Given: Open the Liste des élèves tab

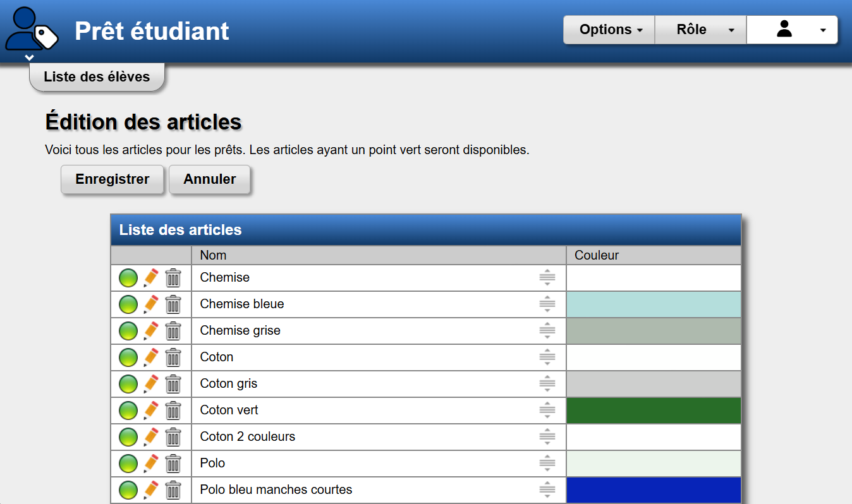Looking at the screenshot, I should pyautogui.click(x=97, y=77).
